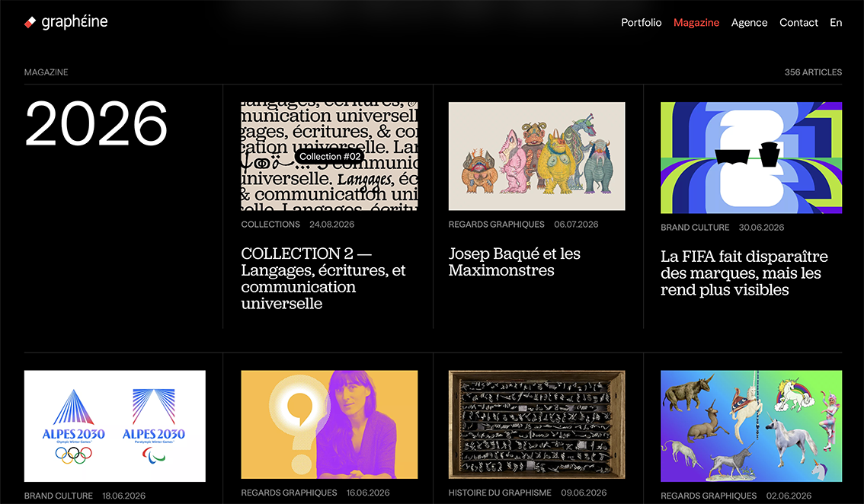
Task: Click BRAND CULTURE category dated 18.06.2026
Action: pyautogui.click(x=59, y=496)
